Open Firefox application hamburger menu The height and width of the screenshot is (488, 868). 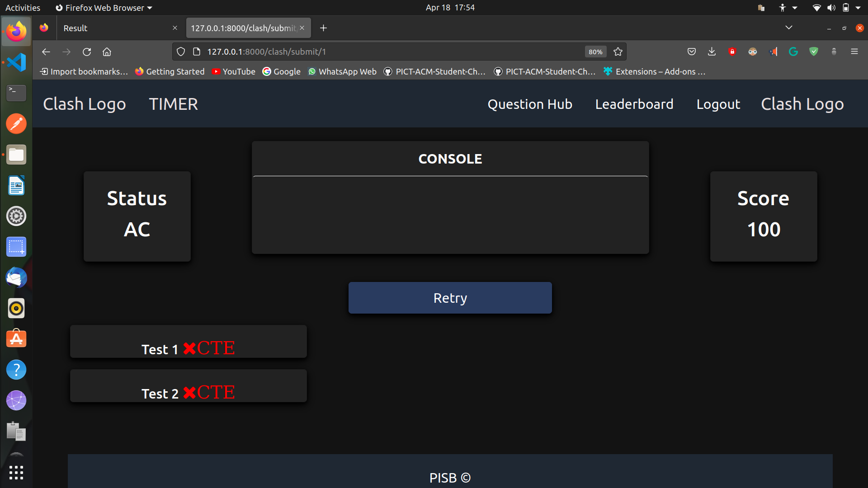pyautogui.click(x=854, y=52)
